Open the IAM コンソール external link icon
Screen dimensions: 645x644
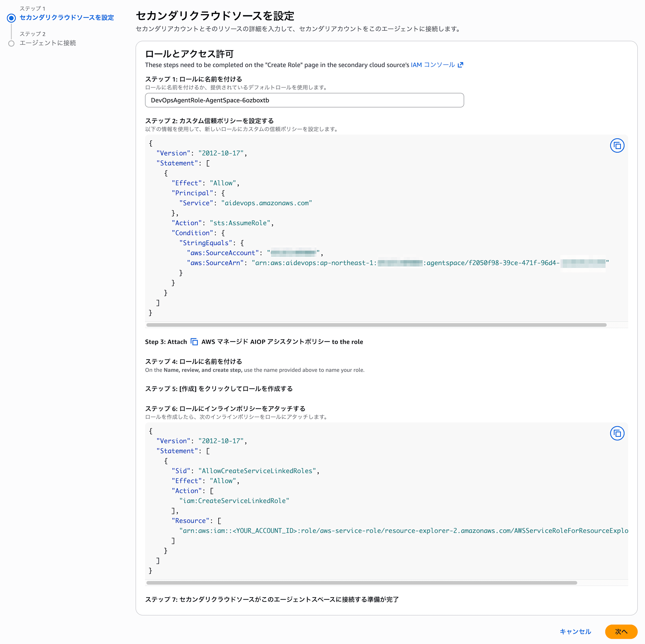tap(461, 65)
